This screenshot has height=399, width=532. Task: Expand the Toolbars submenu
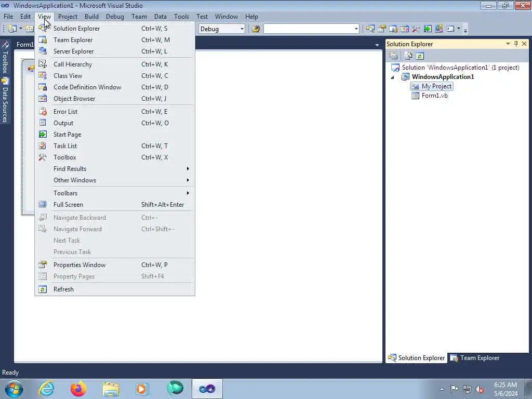coord(115,193)
